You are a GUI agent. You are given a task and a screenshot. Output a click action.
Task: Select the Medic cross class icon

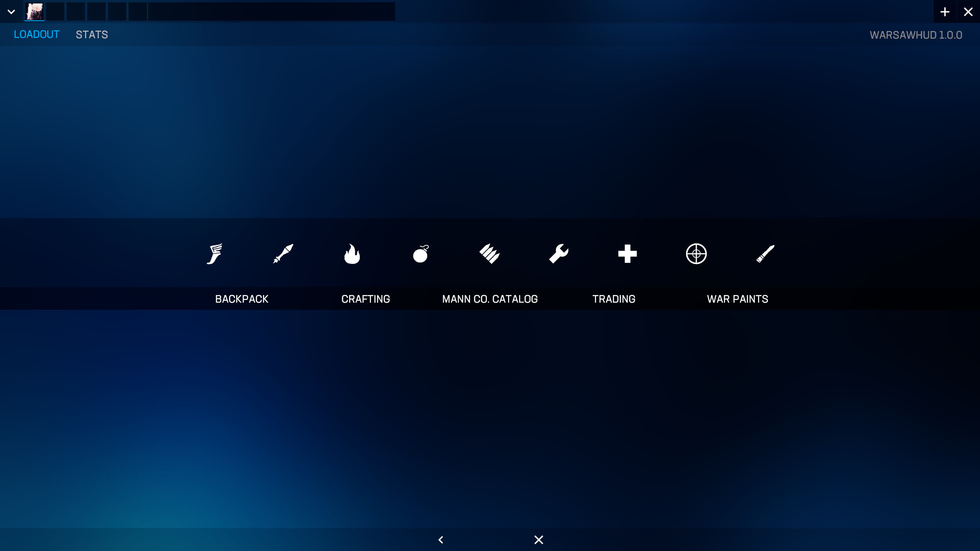coord(627,254)
